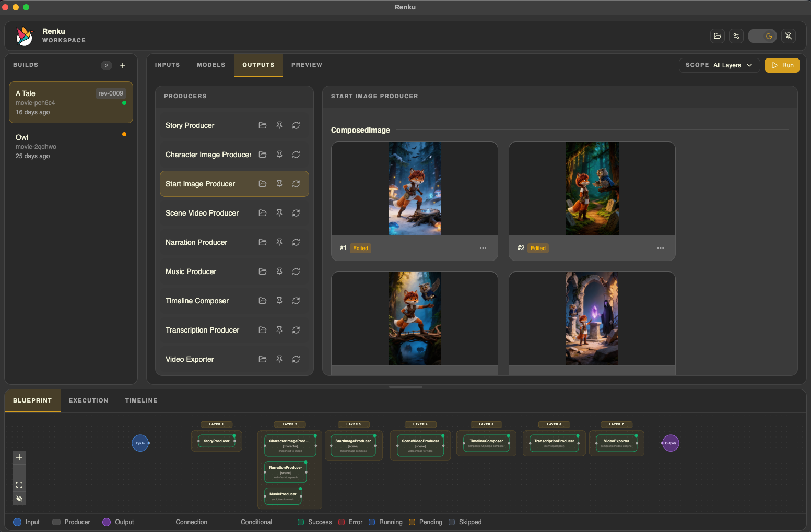Expand the Scope All Layers dropdown

719,65
